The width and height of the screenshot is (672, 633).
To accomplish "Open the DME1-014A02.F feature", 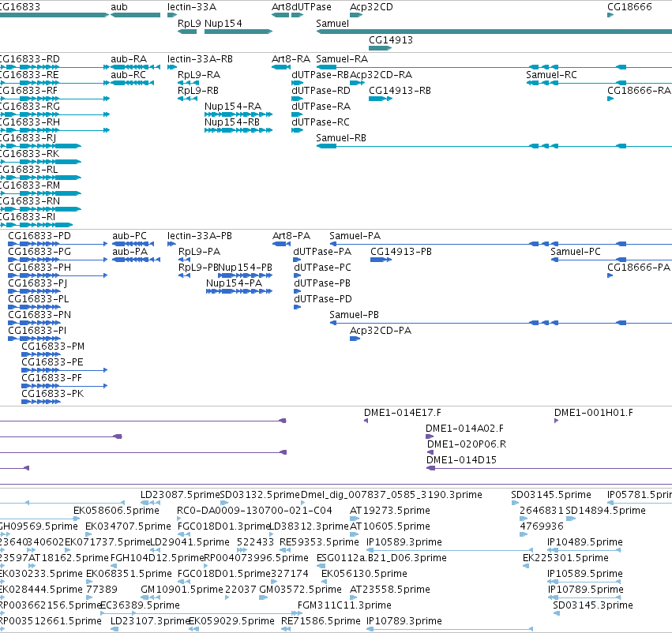I will tap(464, 429).
